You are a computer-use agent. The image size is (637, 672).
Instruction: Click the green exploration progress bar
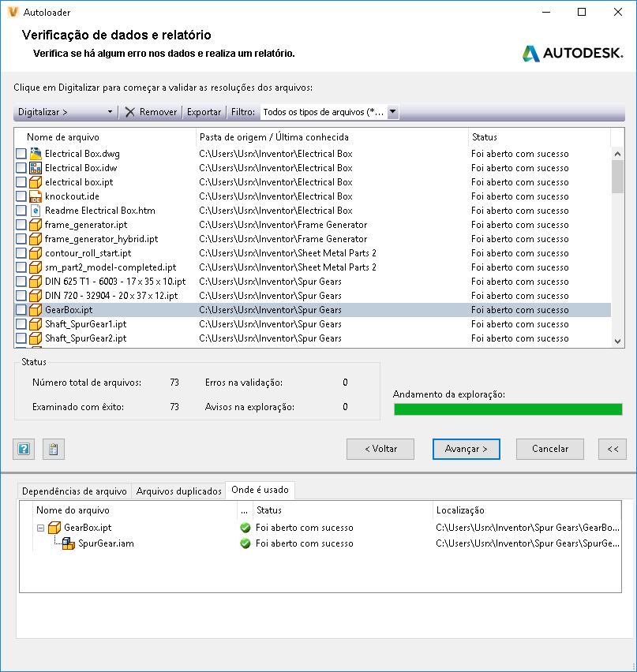[508, 409]
